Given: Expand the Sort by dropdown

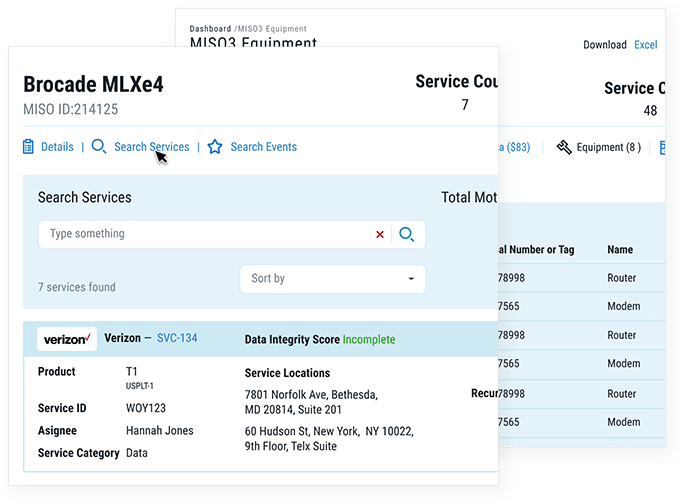Looking at the screenshot, I should coord(333,279).
